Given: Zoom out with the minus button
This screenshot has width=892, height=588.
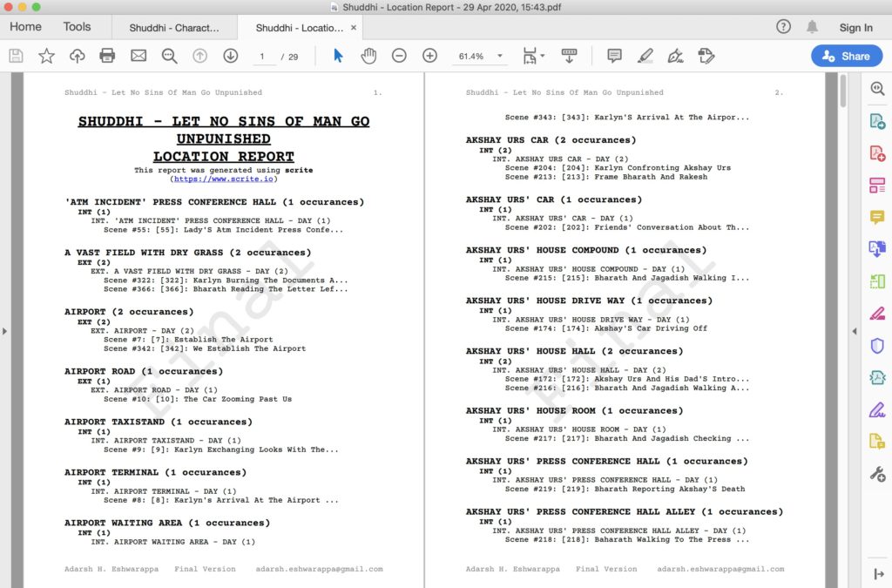Looking at the screenshot, I should click(x=399, y=56).
